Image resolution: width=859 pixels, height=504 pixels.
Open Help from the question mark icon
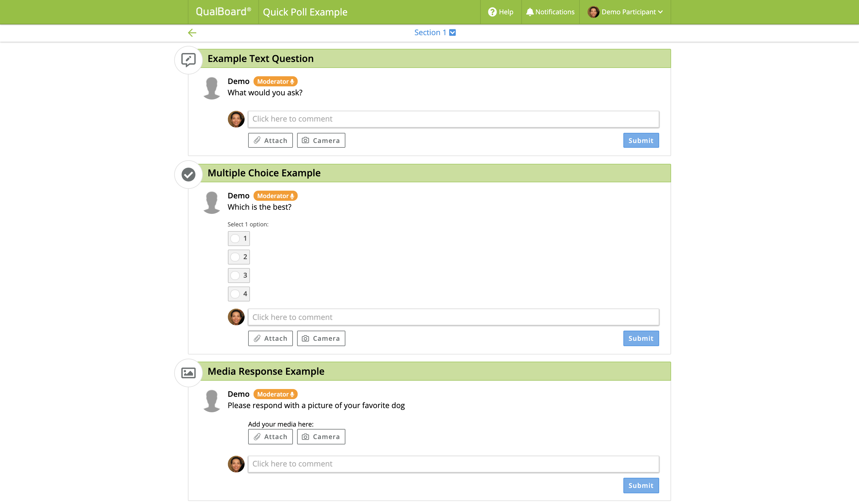(492, 12)
